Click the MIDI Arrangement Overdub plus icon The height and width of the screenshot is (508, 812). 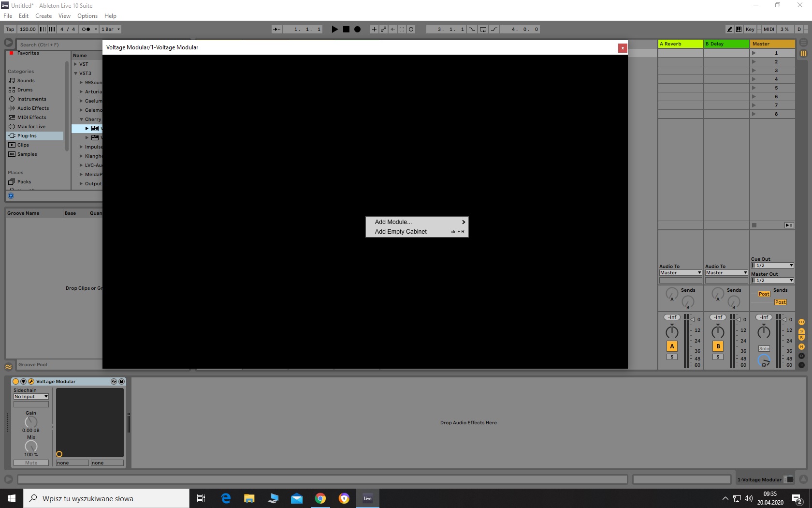374,29
